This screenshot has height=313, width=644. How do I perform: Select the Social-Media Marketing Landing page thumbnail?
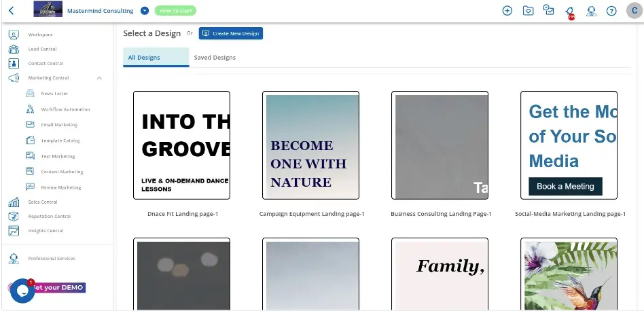pos(569,145)
